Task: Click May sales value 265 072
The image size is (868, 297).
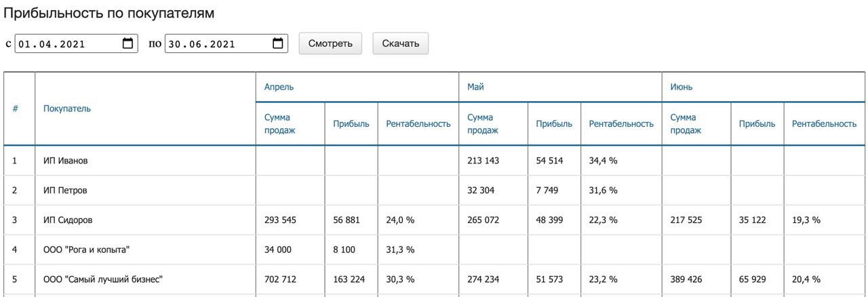Action: [484, 220]
